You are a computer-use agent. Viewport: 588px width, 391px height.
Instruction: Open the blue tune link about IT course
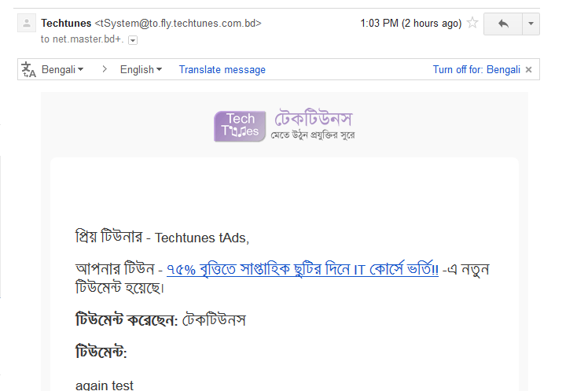302,269
